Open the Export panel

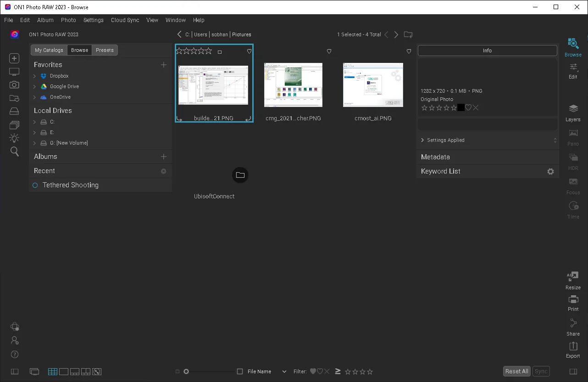pos(573,350)
